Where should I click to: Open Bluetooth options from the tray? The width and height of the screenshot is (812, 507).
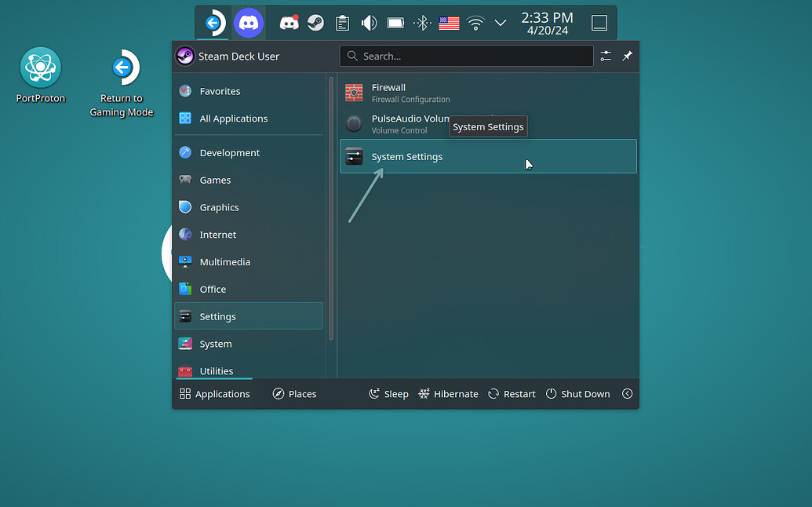(x=422, y=23)
